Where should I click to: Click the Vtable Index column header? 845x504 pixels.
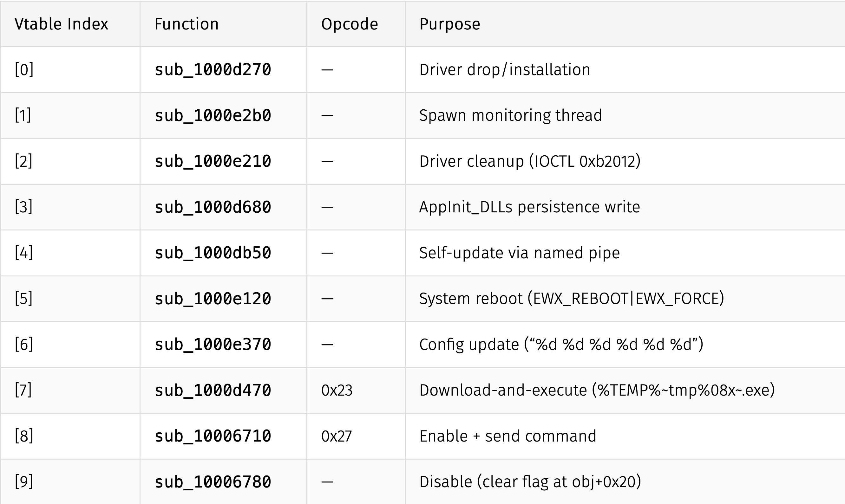click(x=61, y=24)
